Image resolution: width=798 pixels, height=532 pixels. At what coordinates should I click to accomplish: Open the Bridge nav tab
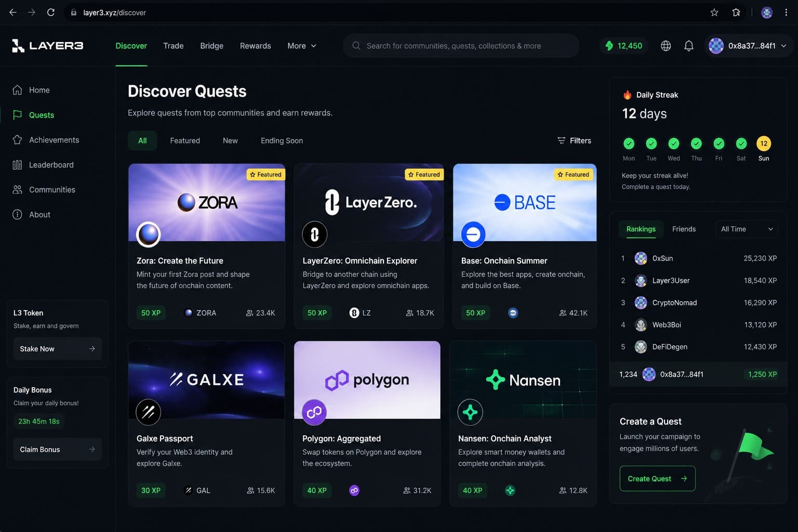click(x=212, y=46)
